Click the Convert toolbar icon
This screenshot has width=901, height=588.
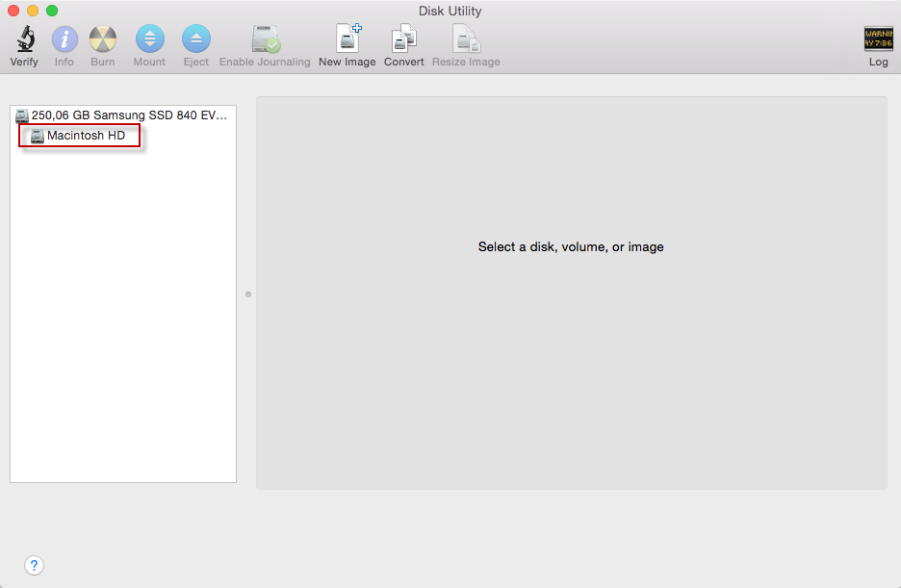pos(404,38)
